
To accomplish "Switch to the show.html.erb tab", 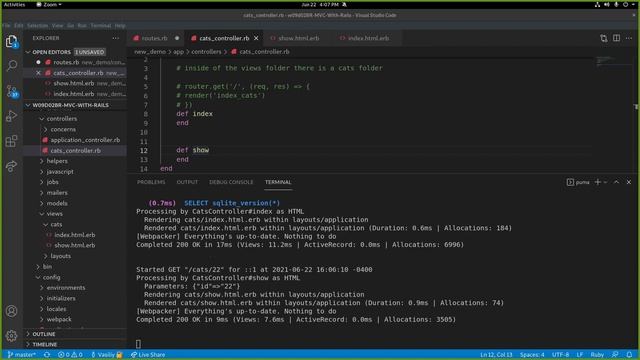I will point(298,38).
